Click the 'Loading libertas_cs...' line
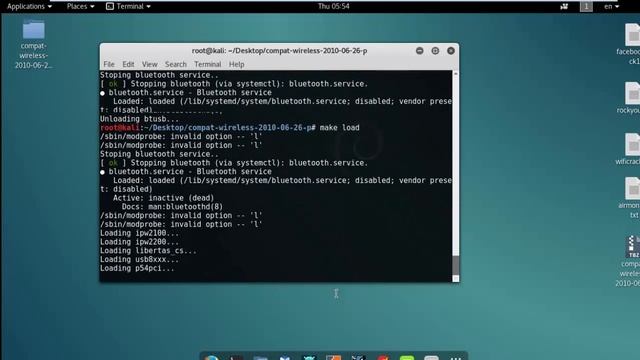 [148, 251]
